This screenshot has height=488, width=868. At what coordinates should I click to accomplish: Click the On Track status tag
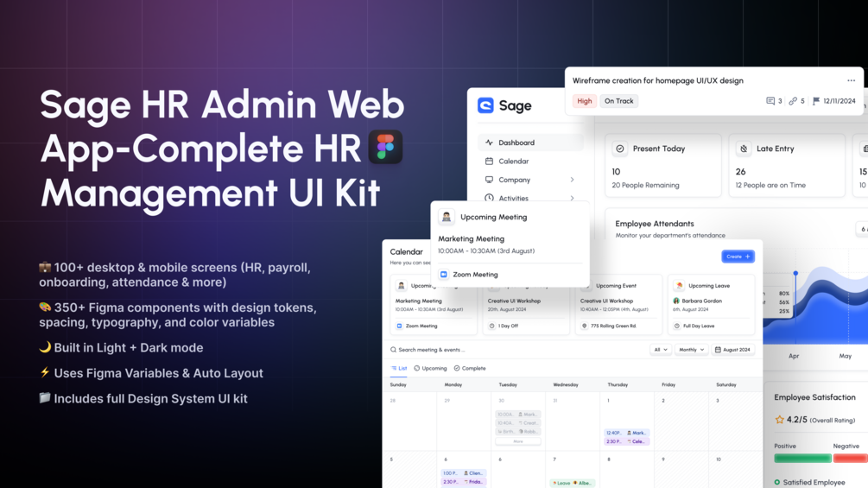(x=618, y=101)
